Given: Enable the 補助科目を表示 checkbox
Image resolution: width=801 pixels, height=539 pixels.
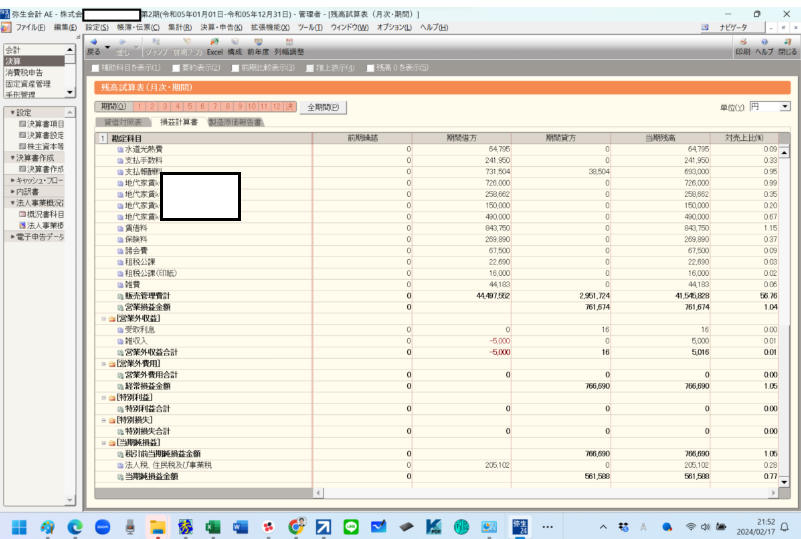Looking at the screenshot, I should pos(96,68).
